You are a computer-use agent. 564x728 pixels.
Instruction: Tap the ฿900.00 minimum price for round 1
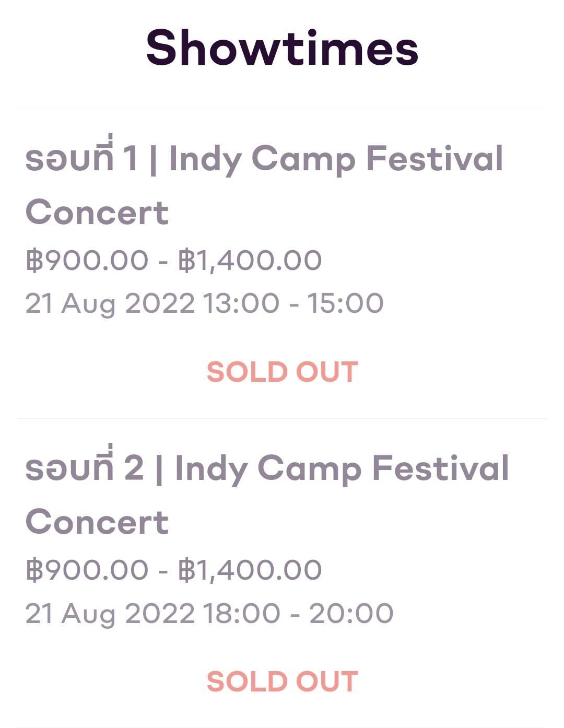pos(87,260)
